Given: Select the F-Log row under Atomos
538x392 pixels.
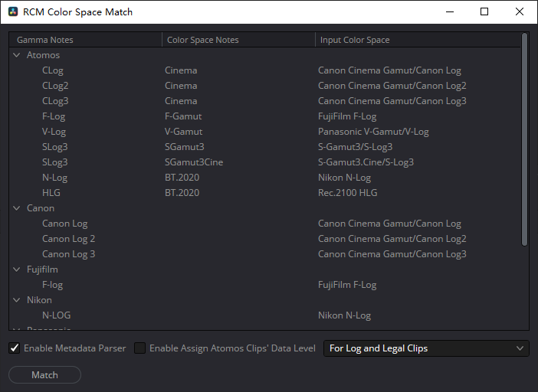Looking at the screenshot, I should (x=264, y=116).
